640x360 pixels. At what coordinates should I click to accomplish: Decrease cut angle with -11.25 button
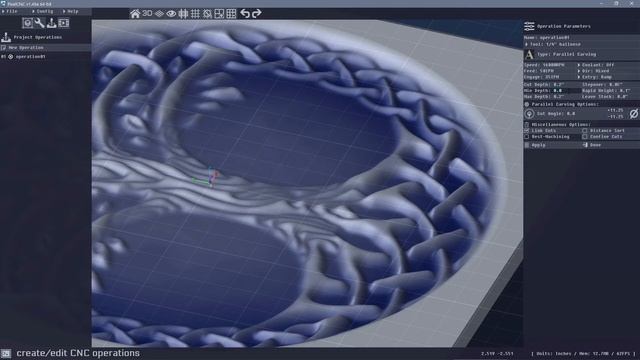point(616,117)
